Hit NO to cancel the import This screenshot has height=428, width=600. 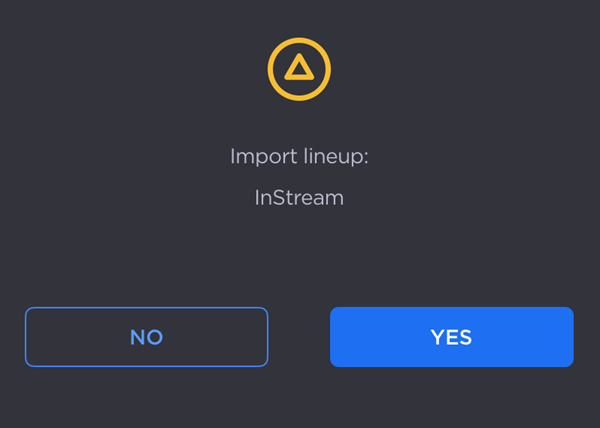click(x=146, y=337)
